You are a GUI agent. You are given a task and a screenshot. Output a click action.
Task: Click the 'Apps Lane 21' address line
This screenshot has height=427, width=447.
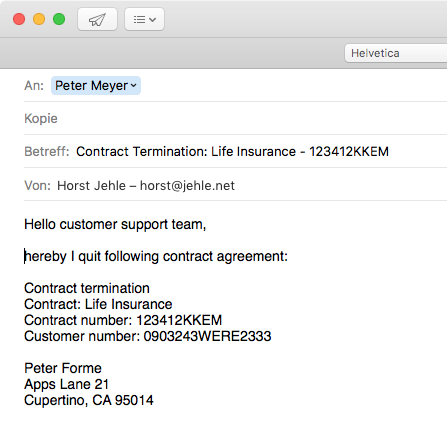66,384
